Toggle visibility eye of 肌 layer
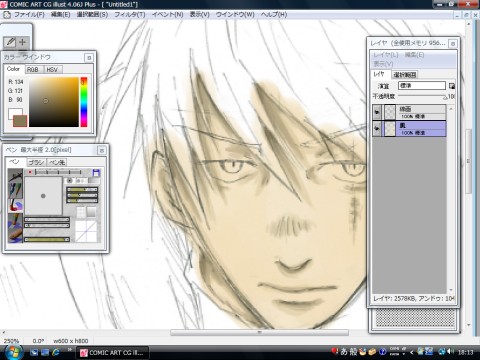The height and width of the screenshot is (360, 480). [x=377, y=128]
